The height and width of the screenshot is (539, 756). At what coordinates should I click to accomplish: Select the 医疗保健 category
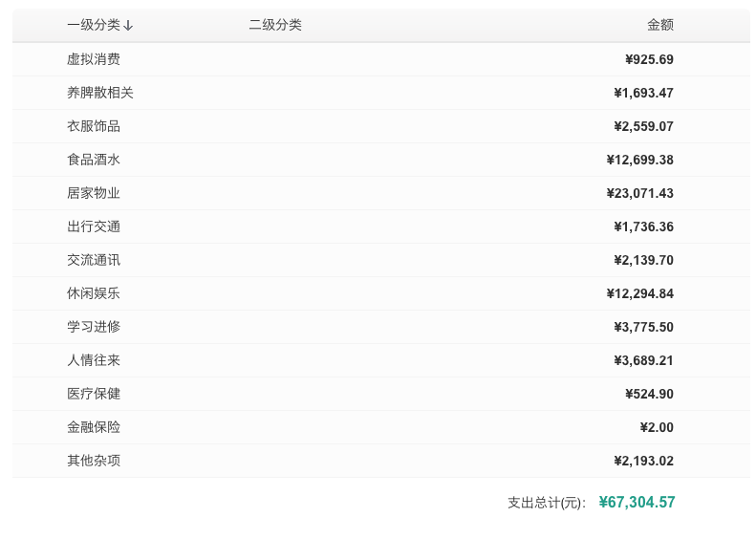94,394
